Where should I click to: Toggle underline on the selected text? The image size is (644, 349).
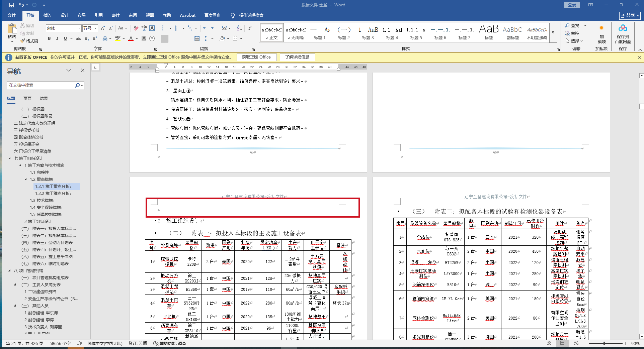[x=65, y=38]
